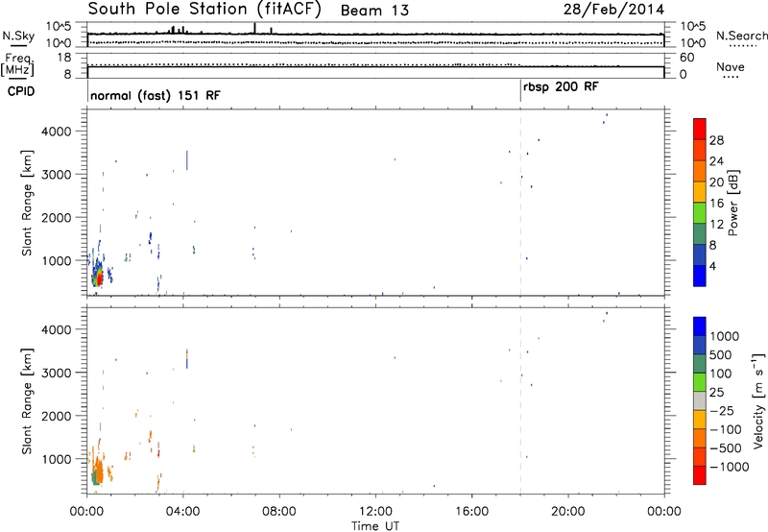Click the 'Velocity [m s-1]' color bar label
This screenshot has height=532, width=768.
758,400
